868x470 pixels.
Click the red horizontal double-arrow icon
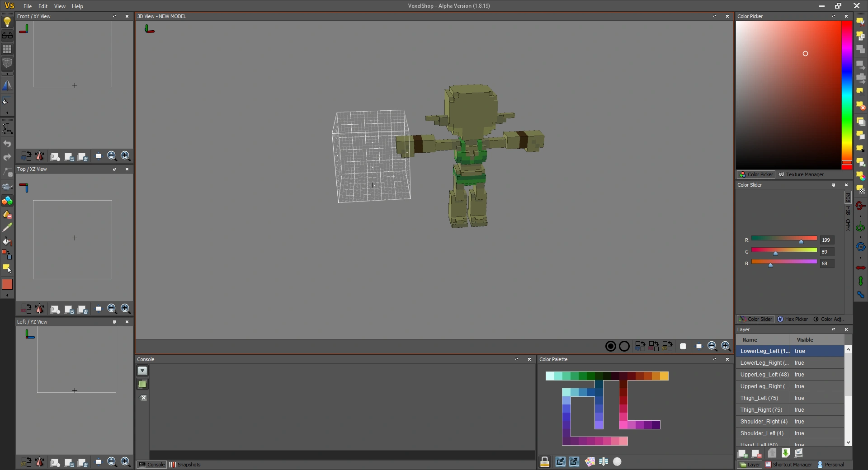[x=861, y=268]
